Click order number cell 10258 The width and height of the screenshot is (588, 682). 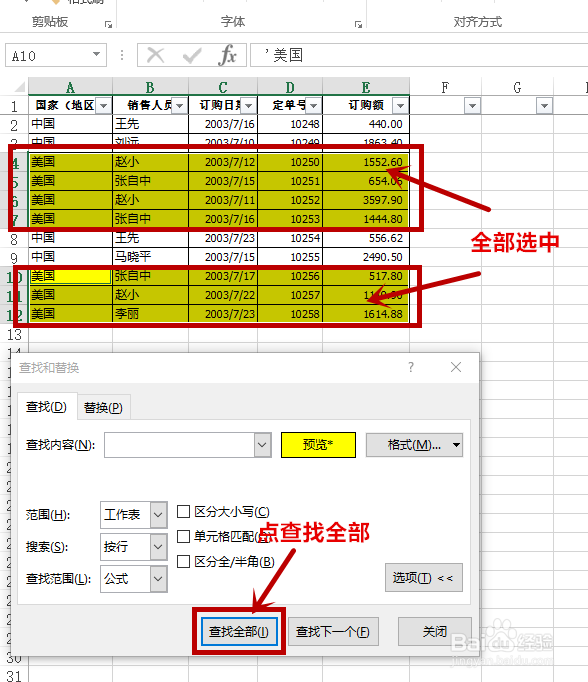coord(290,314)
